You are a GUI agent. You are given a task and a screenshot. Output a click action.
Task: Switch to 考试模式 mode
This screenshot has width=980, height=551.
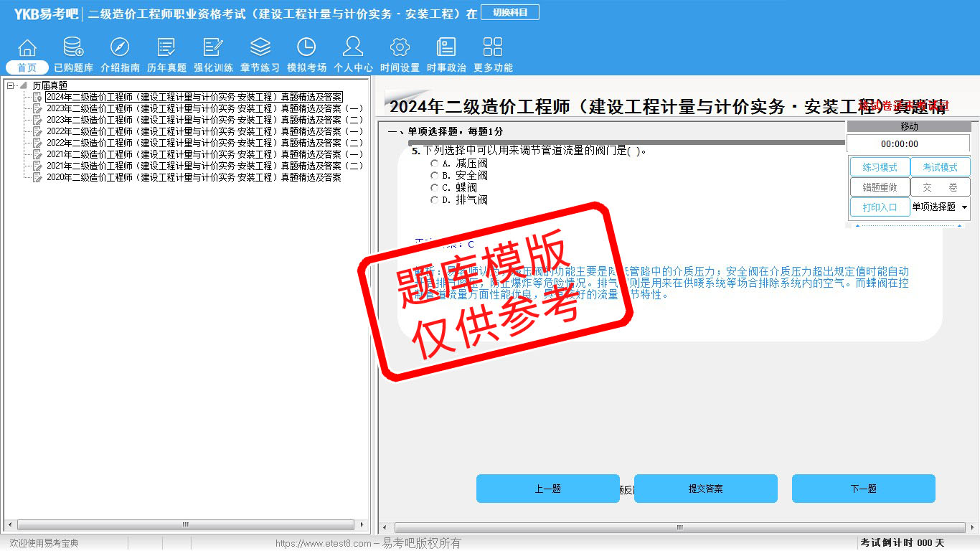tap(940, 167)
